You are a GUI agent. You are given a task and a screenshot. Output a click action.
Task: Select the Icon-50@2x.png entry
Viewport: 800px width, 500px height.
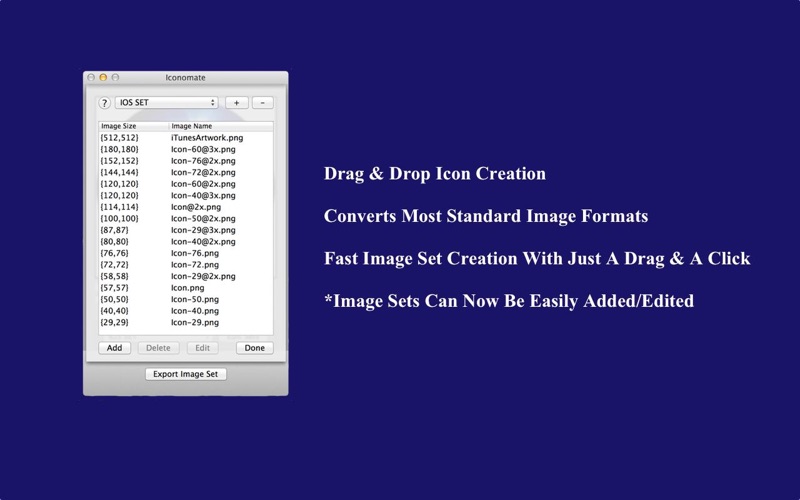point(203,218)
